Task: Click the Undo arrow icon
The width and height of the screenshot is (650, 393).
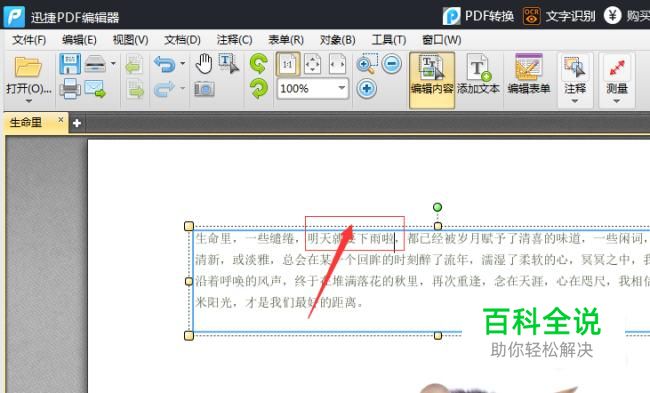Action: click(x=164, y=64)
